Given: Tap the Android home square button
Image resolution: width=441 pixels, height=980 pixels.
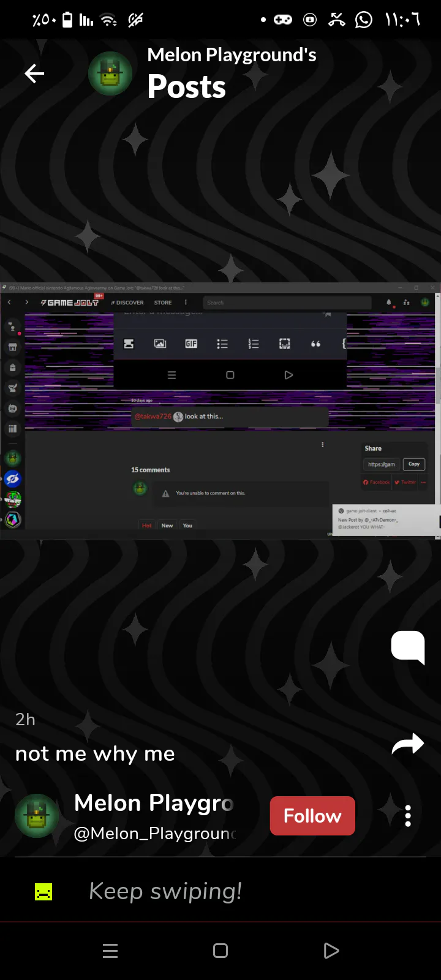Looking at the screenshot, I should tap(221, 951).
